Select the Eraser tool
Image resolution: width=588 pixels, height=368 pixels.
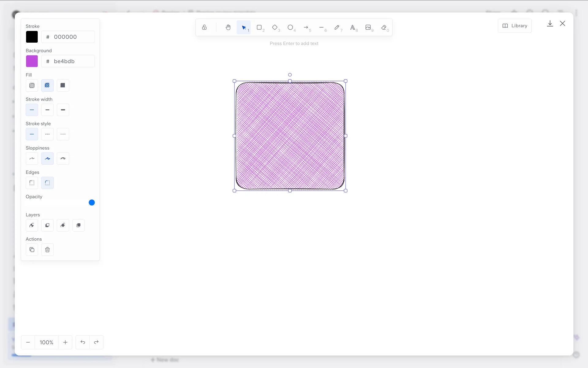(384, 28)
